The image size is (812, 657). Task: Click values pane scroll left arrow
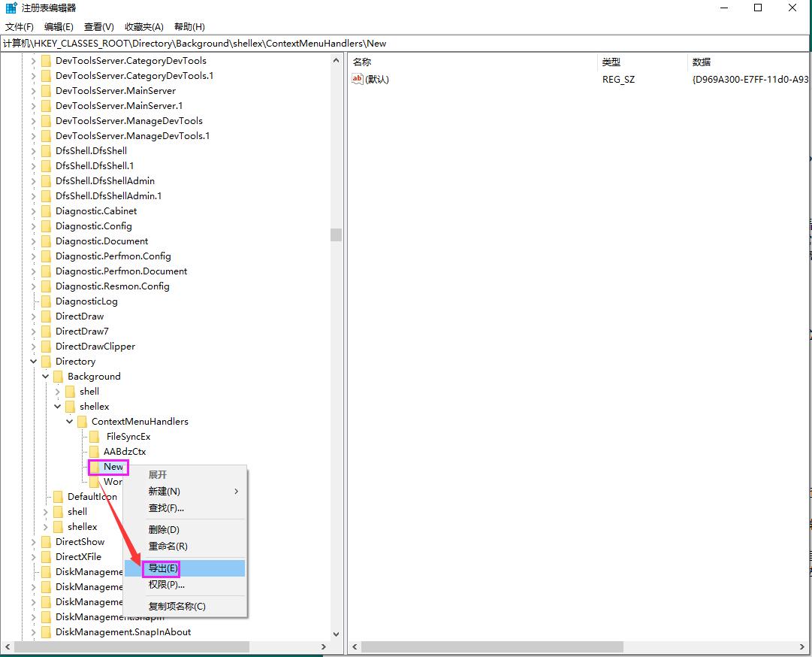tap(355, 646)
